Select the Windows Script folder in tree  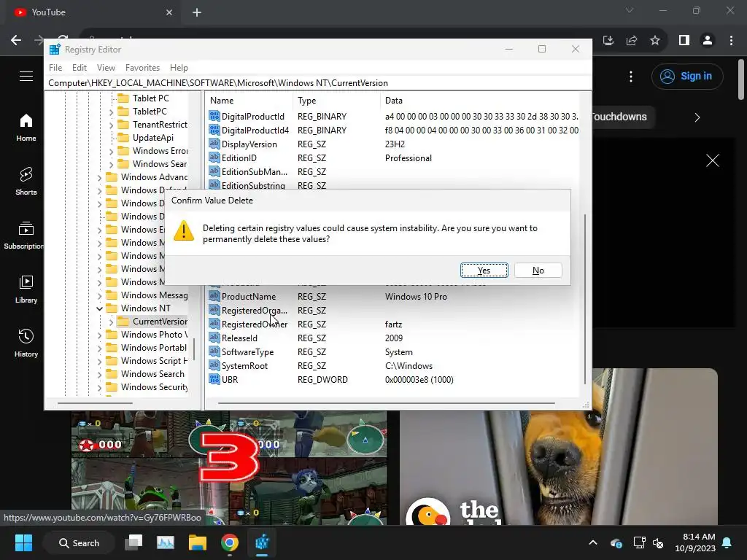pos(147,360)
